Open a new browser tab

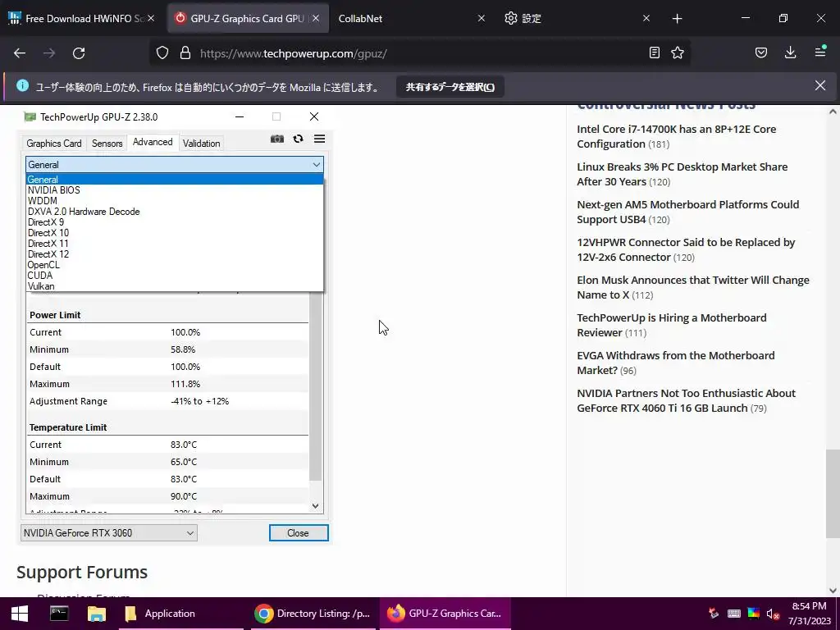[677, 19]
